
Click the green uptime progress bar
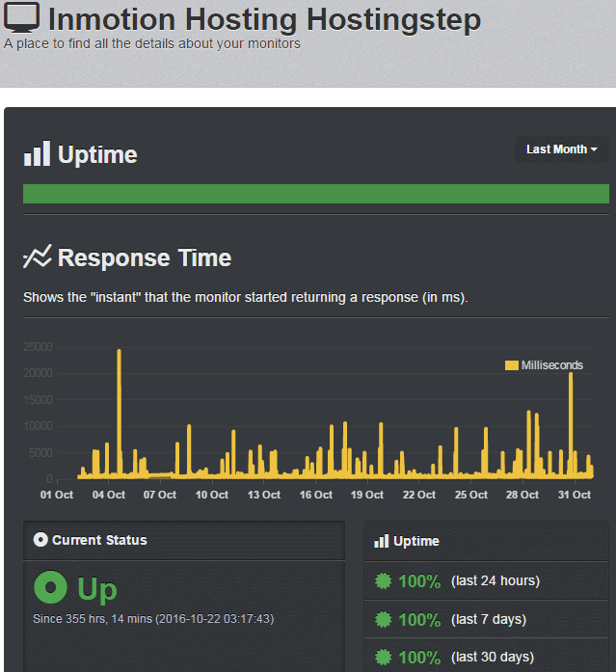(x=316, y=194)
